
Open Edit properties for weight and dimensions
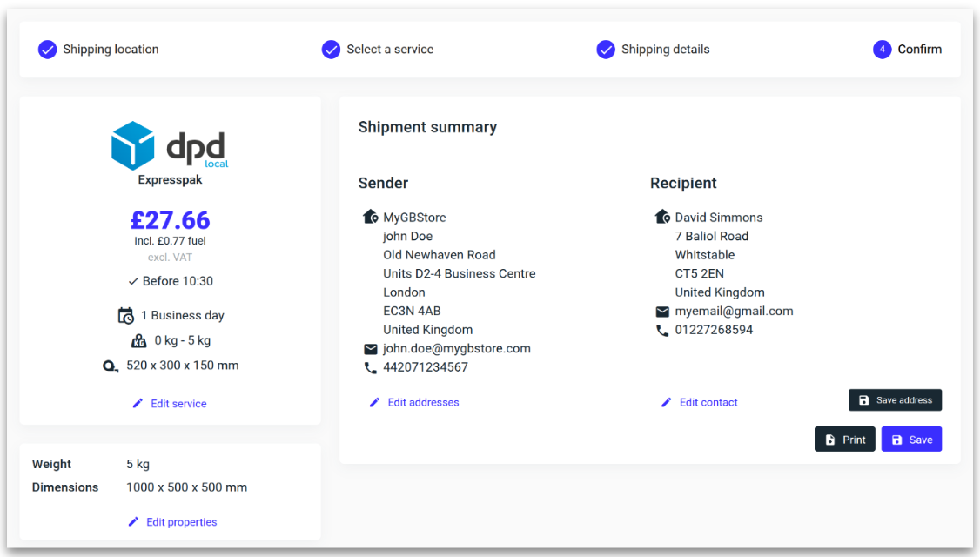click(172, 522)
